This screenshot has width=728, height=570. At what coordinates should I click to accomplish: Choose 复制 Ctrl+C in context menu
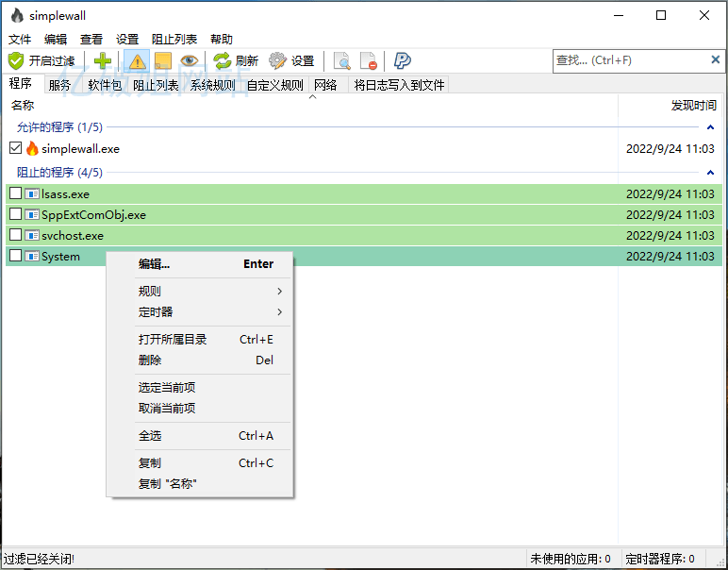200,463
